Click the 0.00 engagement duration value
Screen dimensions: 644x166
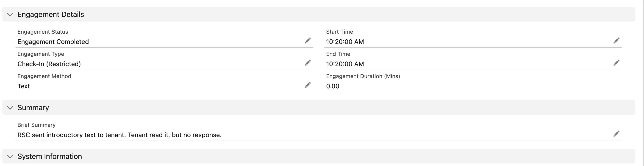pyautogui.click(x=333, y=86)
